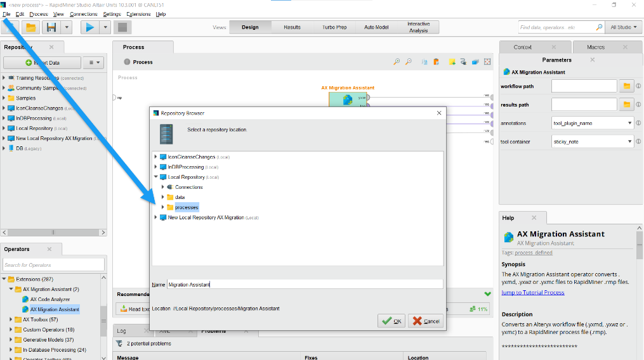
Task: Click the zoom in magnifier icon
Action: tap(397, 62)
